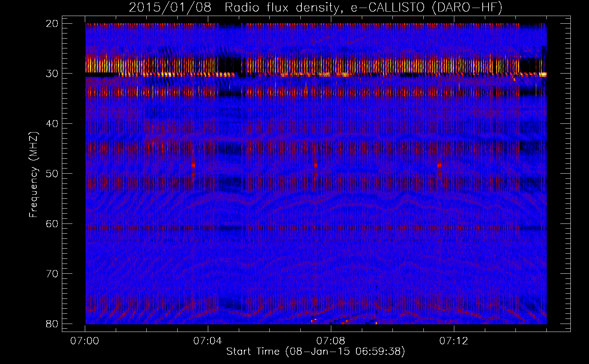589x364 pixels.
Task: Click the 07:12 time tick label
Action: click(x=454, y=341)
